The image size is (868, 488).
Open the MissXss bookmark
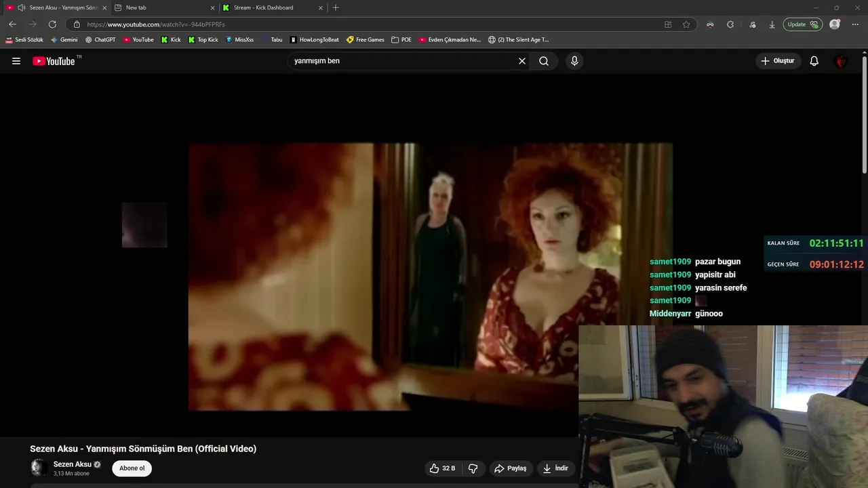(x=239, y=40)
